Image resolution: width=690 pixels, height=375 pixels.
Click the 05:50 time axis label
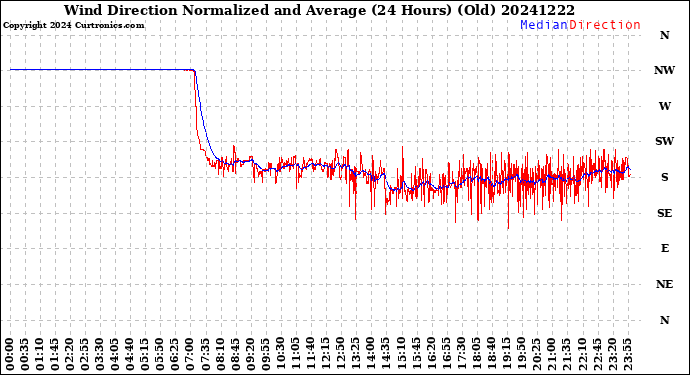(x=160, y=354)
